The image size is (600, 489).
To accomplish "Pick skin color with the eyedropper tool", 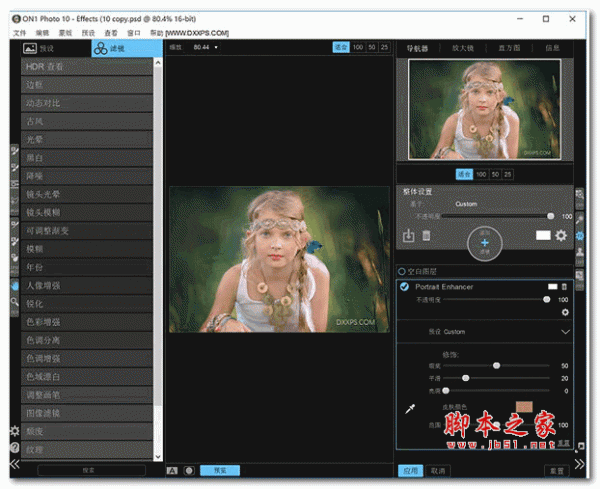I will (408, 409).
